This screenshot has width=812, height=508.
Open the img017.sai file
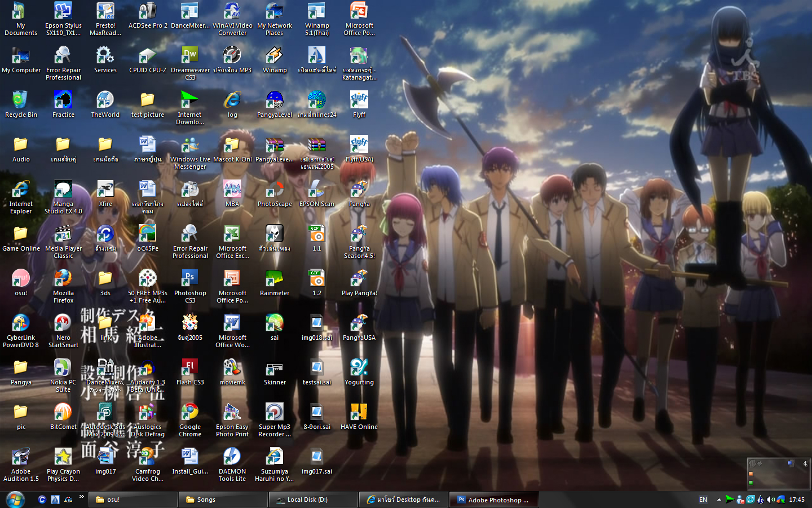317,461
